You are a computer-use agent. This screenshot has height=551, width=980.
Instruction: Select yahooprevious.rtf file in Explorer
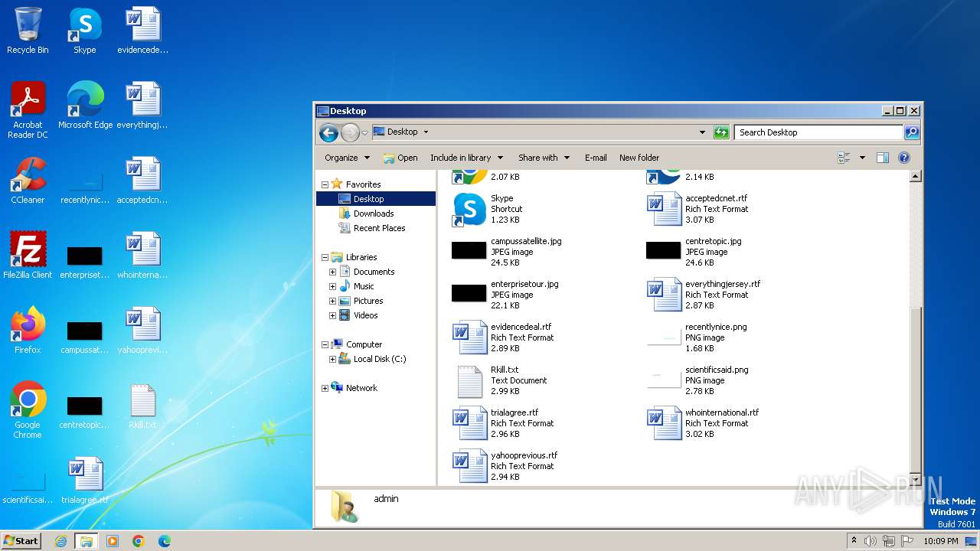[505, 466]
